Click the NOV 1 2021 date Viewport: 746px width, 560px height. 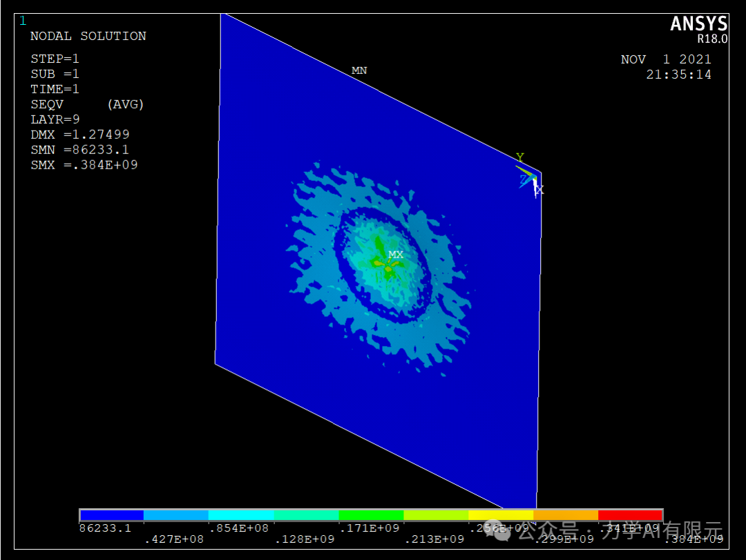click(666, 59)
